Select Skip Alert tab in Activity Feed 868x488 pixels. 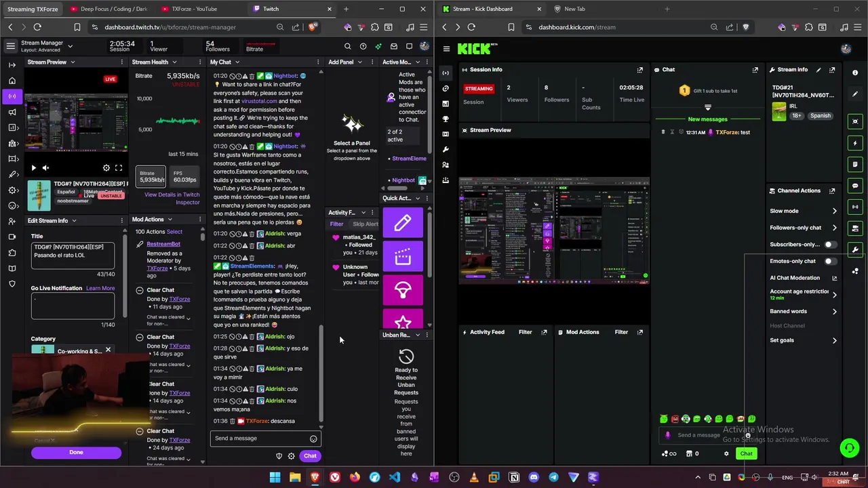[x=365, y=224]
